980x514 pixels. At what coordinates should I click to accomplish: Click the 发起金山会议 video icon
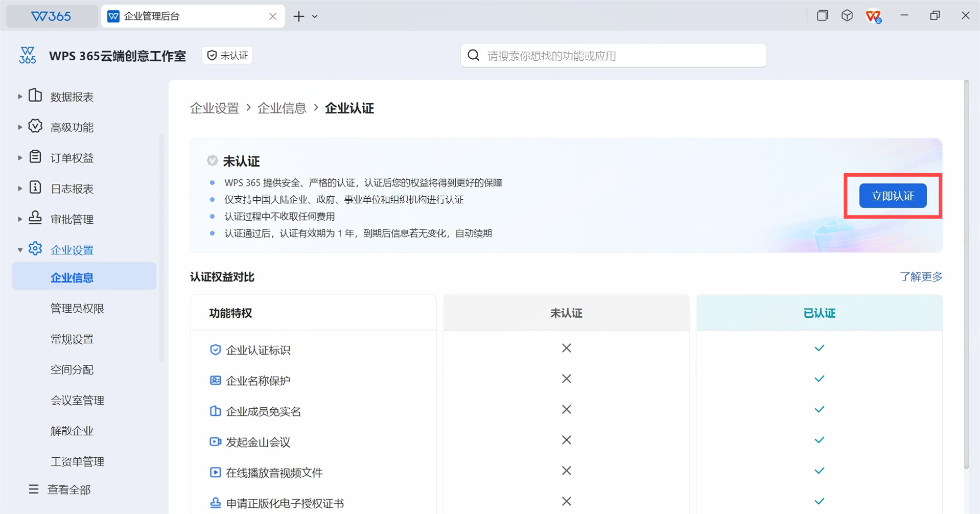215,441
